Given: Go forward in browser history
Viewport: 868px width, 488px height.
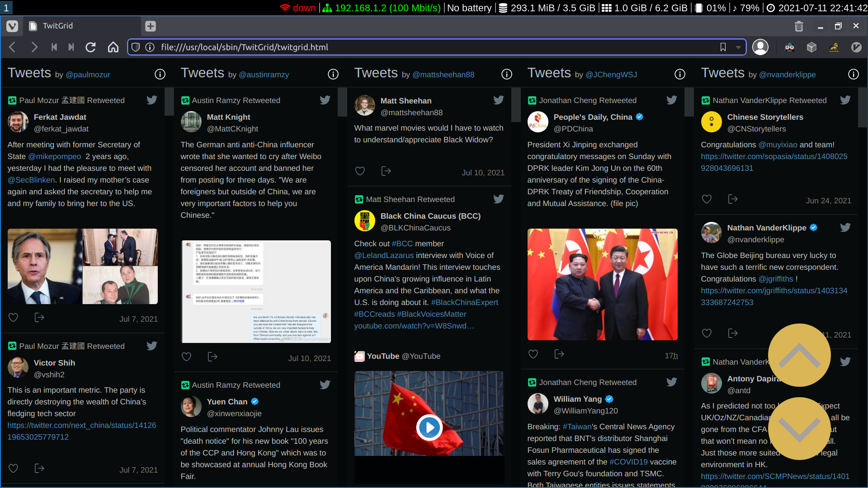Looking at the screenshot, I should (34, 47).
